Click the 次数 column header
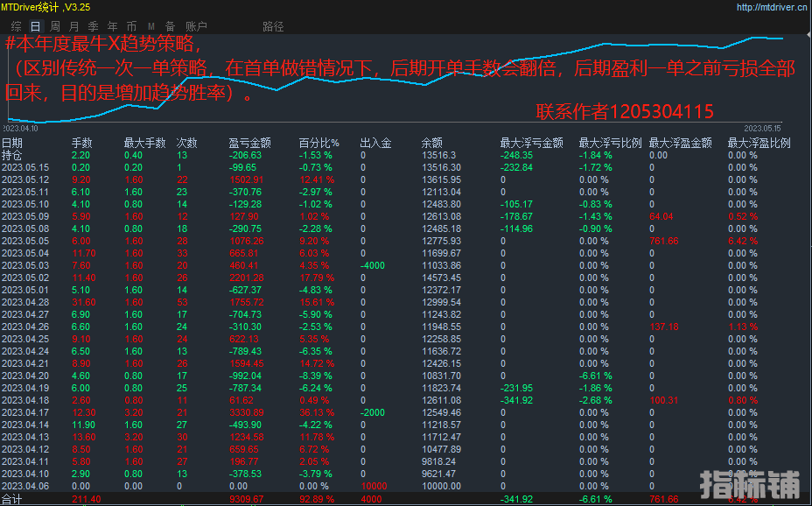 187,143
